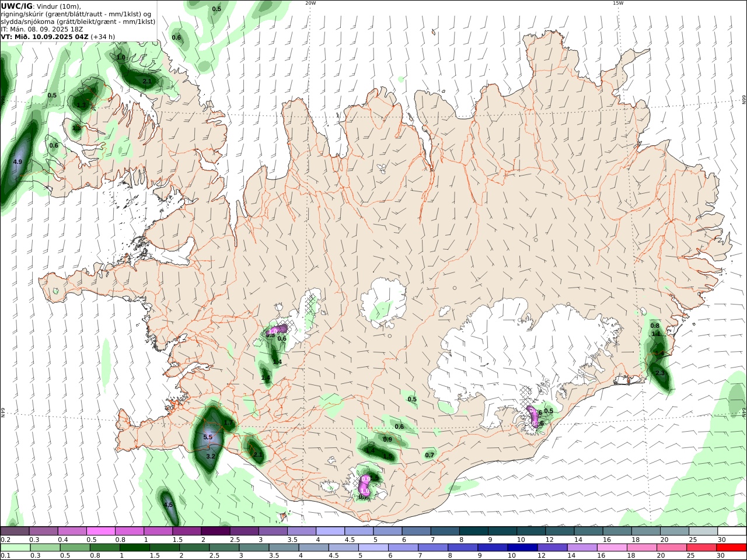Click the pale lavender-blue swatch in the snow legend
747x560 pixels.
coord(330,531)
